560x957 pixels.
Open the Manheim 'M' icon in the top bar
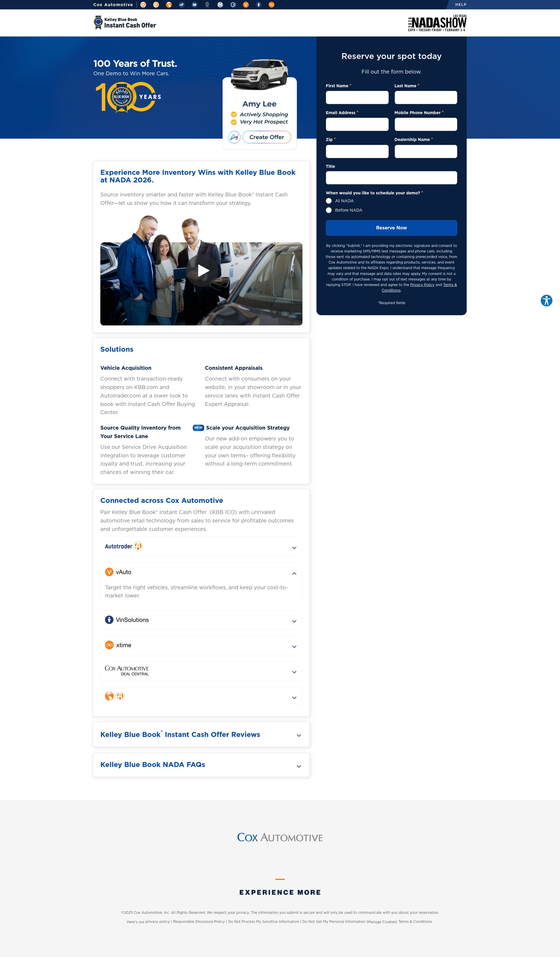click(220, 5)
